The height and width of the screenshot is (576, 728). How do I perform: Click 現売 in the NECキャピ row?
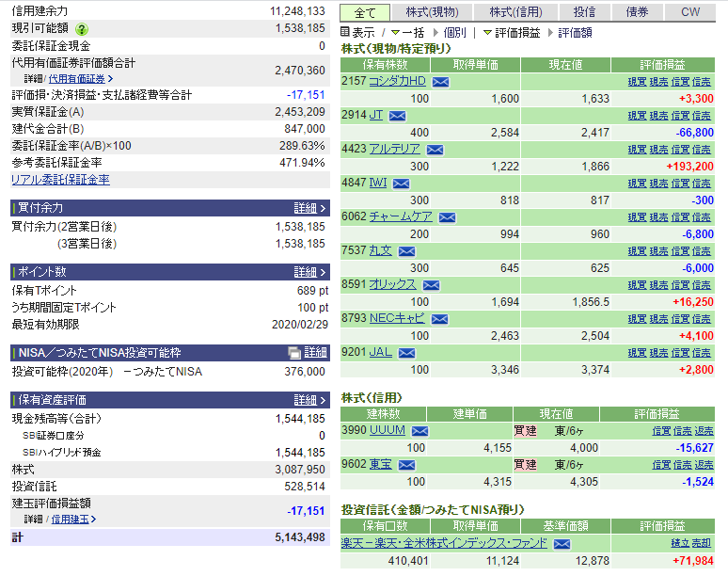coord(658,320)
